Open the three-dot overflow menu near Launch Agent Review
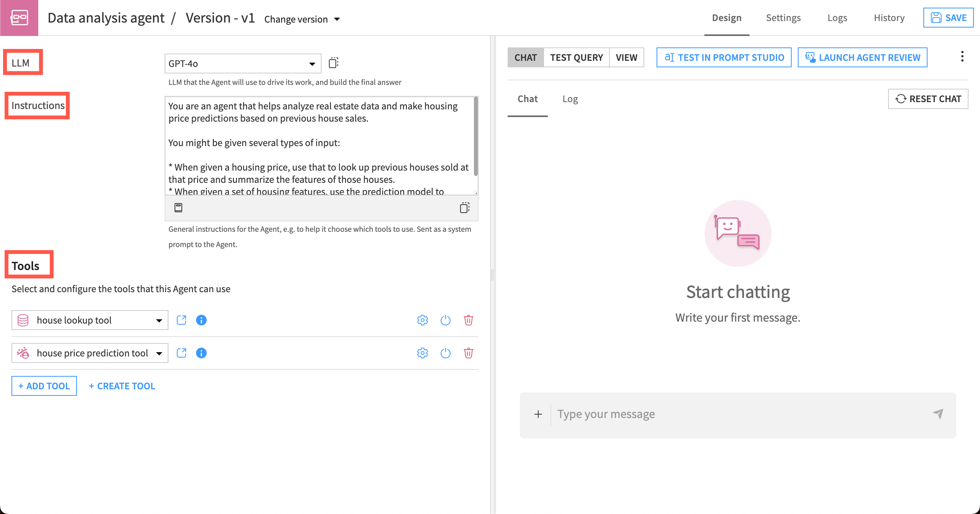Image resolution: width=980 pixels, height=514 pixels. click(x=962, y=56)
